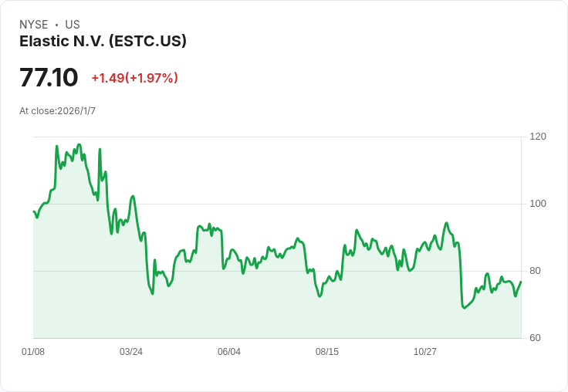The height and width of the screenshot is (392, 568).
Task: Click the 01/08 date axis label
Action: [33, 351]
